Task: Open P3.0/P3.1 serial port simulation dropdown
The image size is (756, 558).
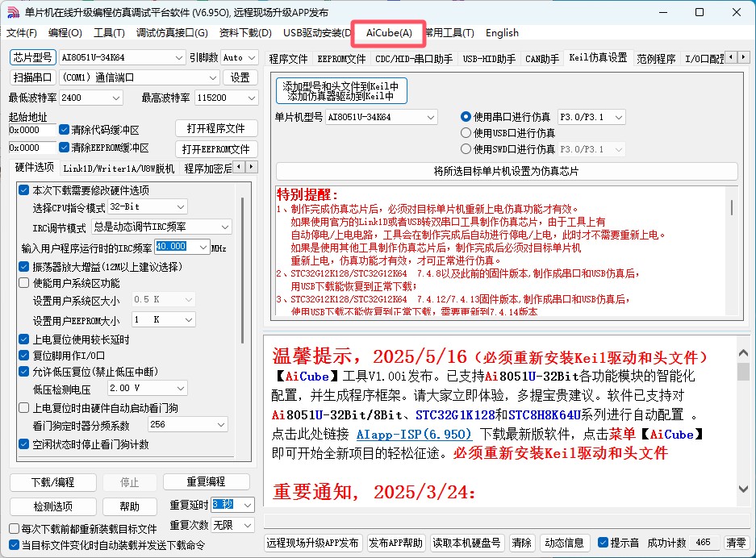Action: 591,117
